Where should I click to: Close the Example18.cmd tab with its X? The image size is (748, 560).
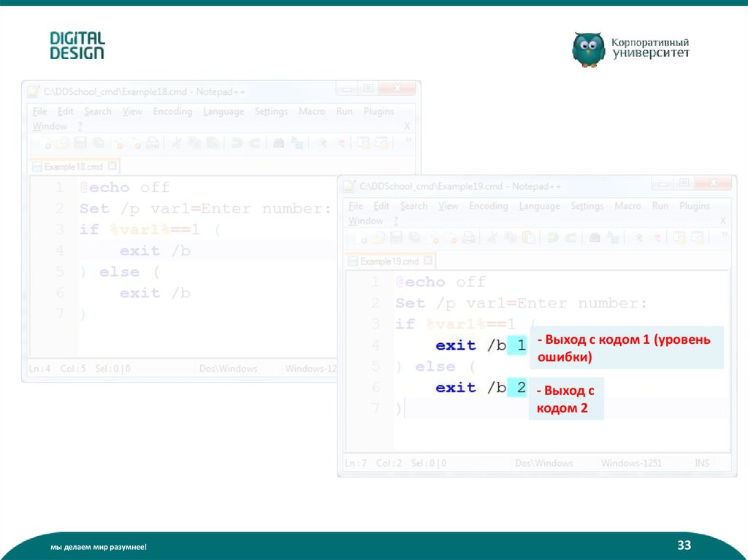pos(113,166)
